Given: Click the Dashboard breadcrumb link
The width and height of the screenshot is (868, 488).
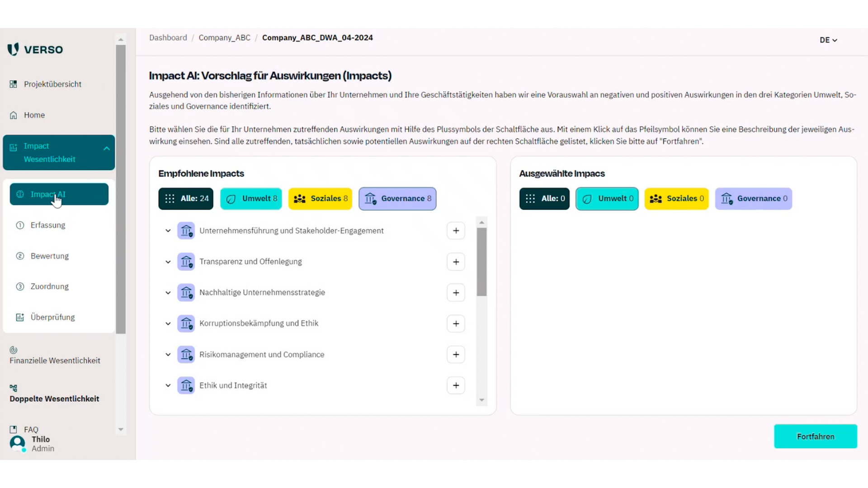Looking at the screenshot, I should point(168,38).
